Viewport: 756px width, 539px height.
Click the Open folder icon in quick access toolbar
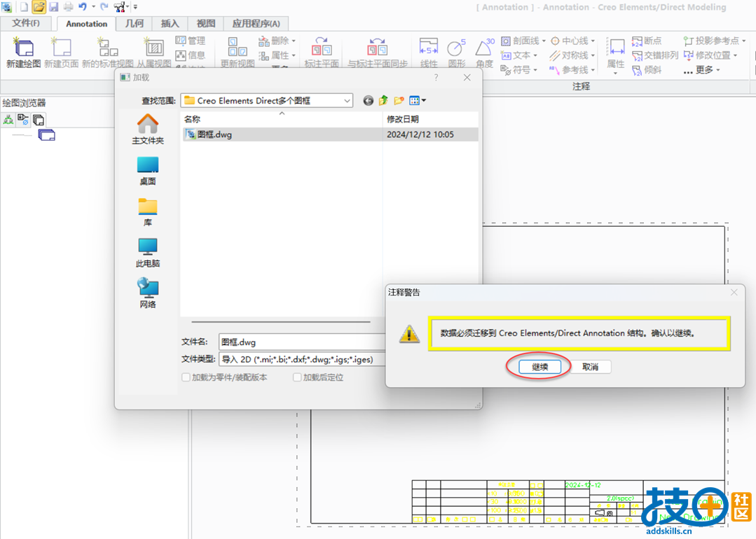click(39, 7)
